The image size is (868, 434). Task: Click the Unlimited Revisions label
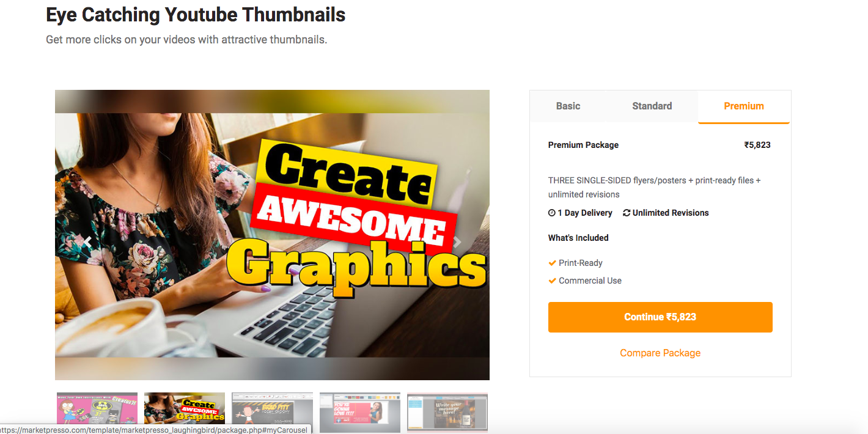(x=671, y=213)
